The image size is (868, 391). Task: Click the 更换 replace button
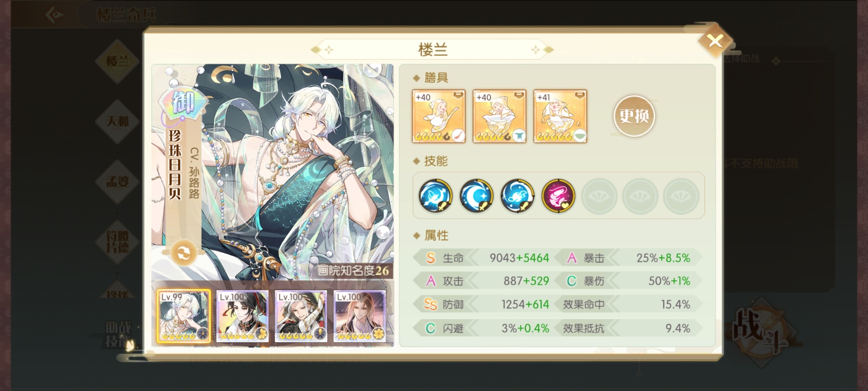[x=634, y=116]
